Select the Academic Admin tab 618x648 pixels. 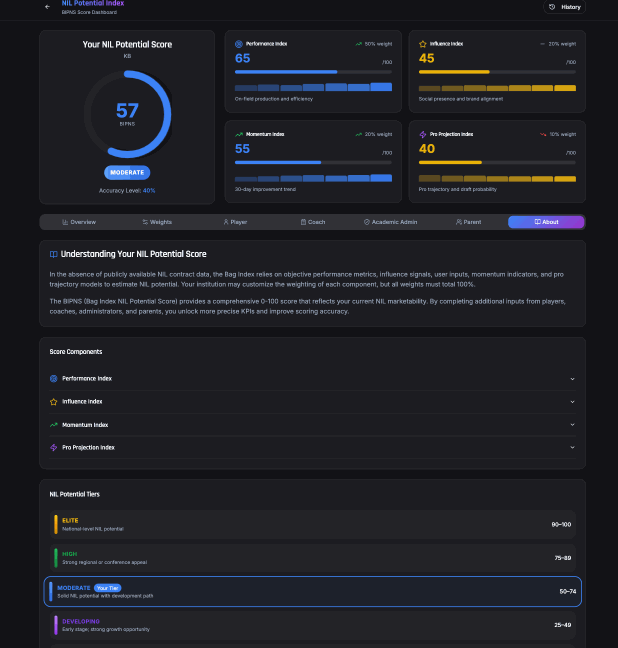coord(390,222)
